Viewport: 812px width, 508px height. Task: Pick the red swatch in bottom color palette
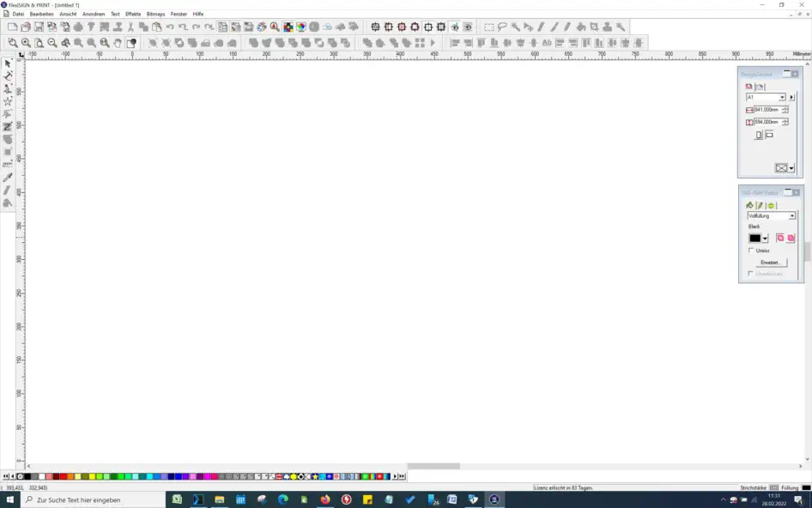(64, 476)
